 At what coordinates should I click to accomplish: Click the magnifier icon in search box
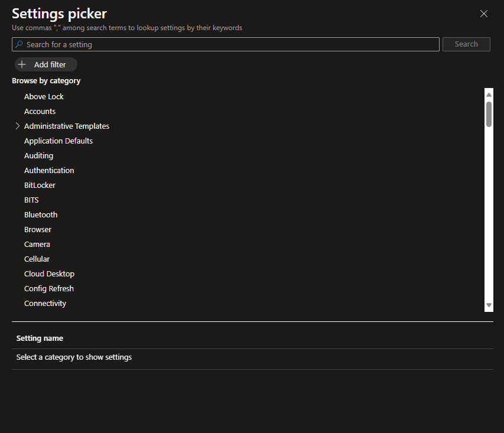[19, 44]
